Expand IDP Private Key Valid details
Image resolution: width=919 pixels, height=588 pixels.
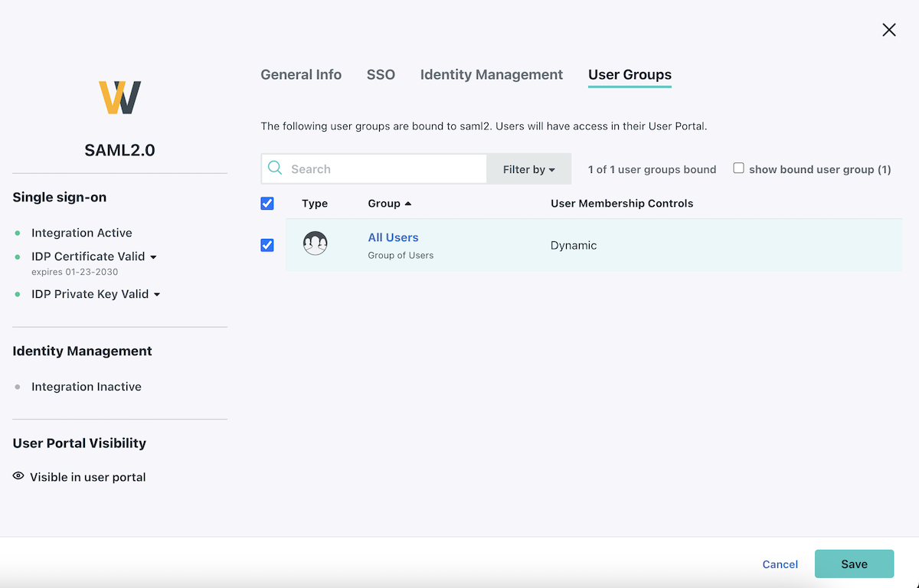157,294
